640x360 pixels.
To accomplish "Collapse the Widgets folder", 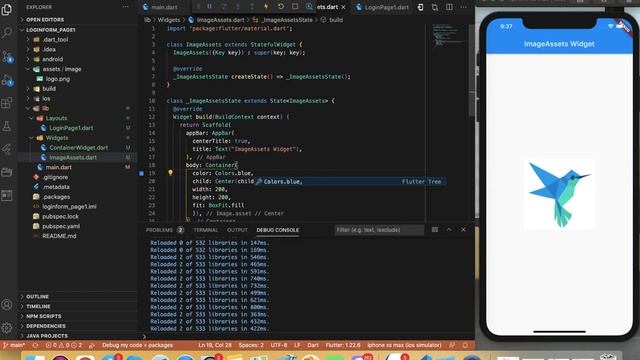I will click(57, 138).
